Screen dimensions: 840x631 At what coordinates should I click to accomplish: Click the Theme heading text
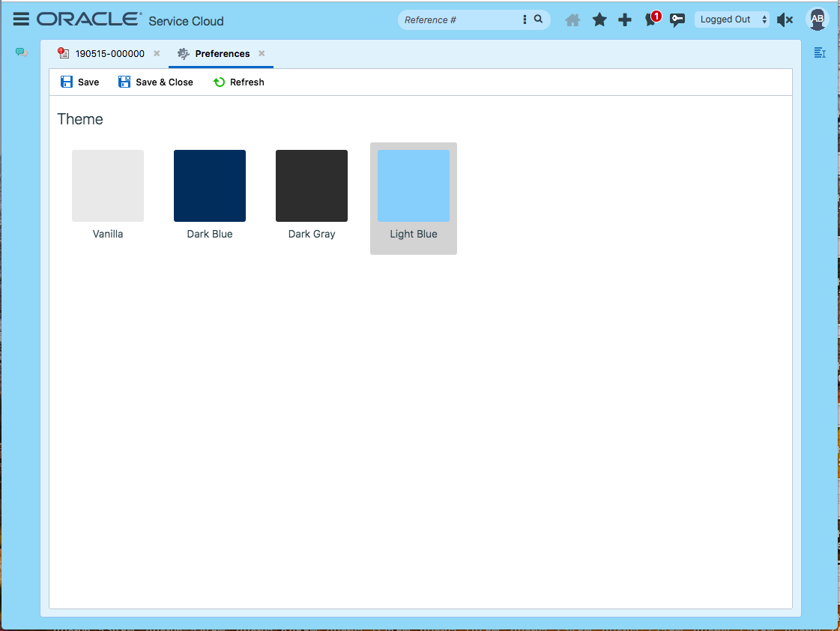click(80, 119)
